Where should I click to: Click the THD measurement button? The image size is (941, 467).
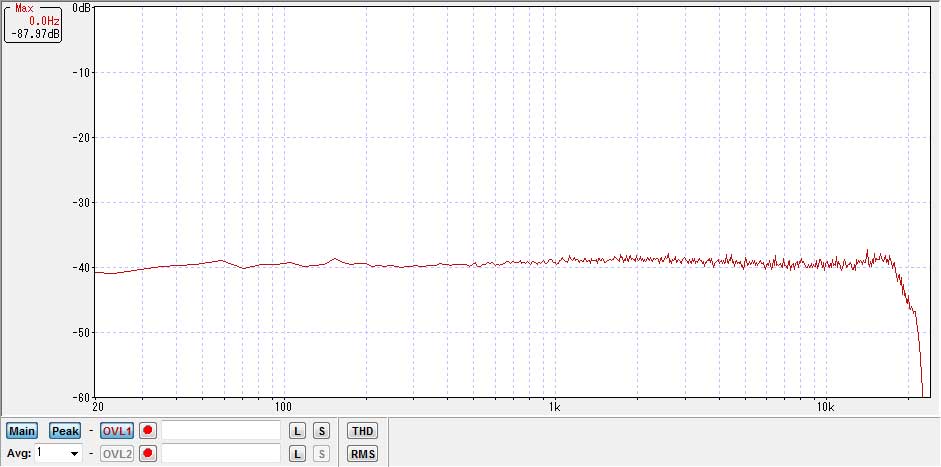point(362,431)
